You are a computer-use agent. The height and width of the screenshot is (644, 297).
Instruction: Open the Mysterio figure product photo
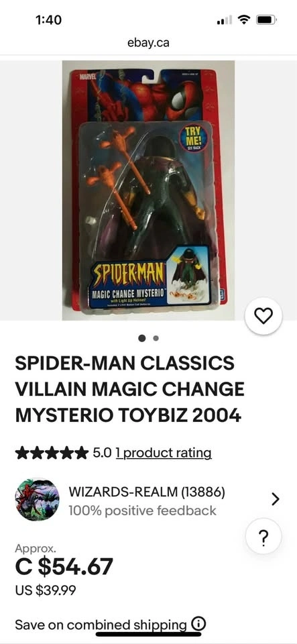pos(148,190)
